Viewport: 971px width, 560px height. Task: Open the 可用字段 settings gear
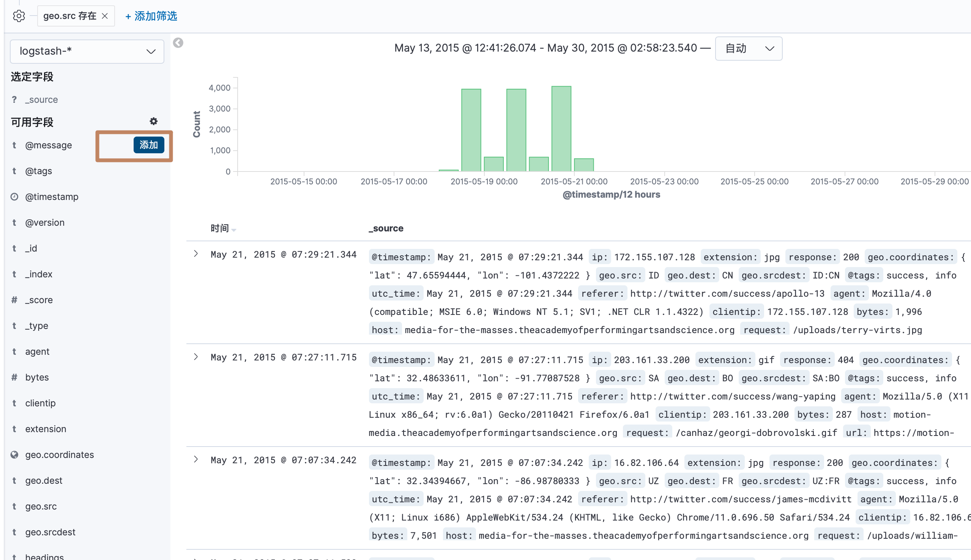(153, 121)
